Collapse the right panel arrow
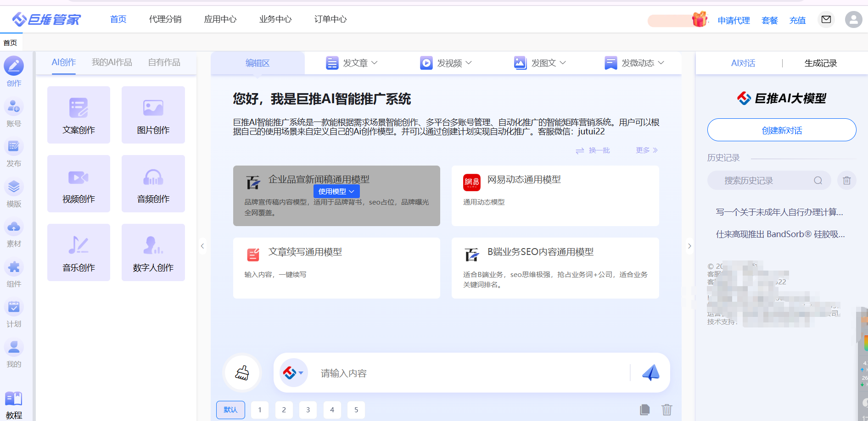The height and width of the screenshot is (421, 868). pos(689,246)
